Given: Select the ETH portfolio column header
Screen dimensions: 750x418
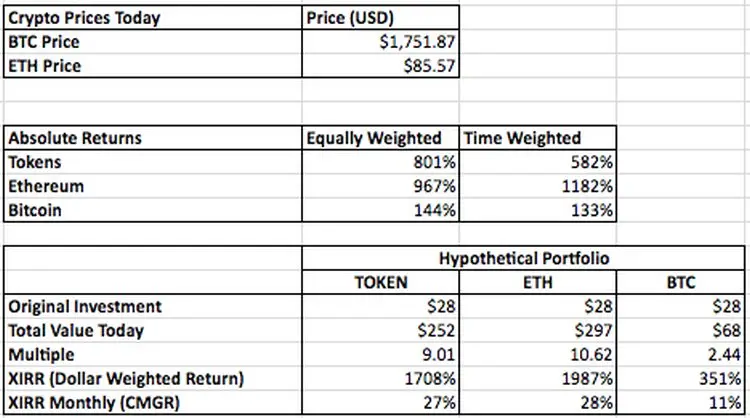Looking at the screenshot, I should (537, 282).
